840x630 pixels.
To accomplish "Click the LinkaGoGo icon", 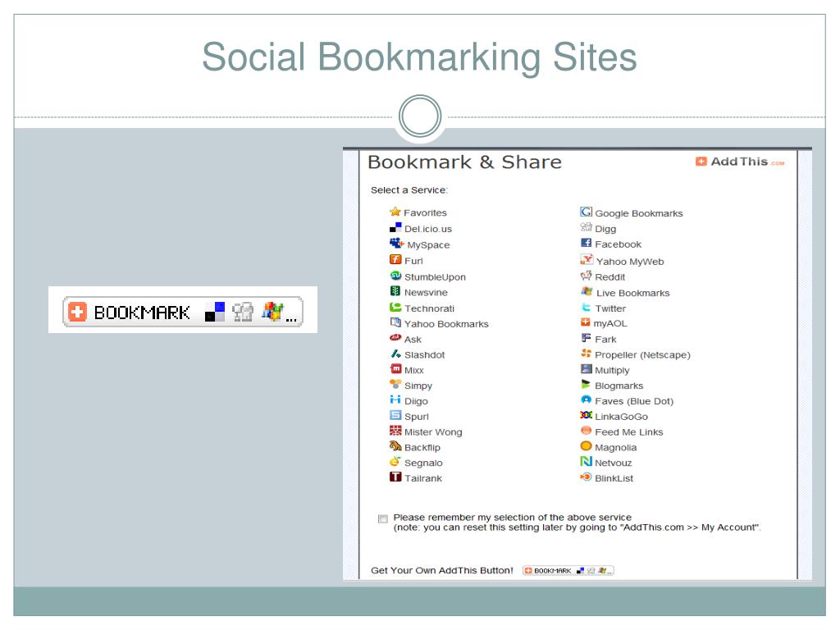I will click(586, 414).
